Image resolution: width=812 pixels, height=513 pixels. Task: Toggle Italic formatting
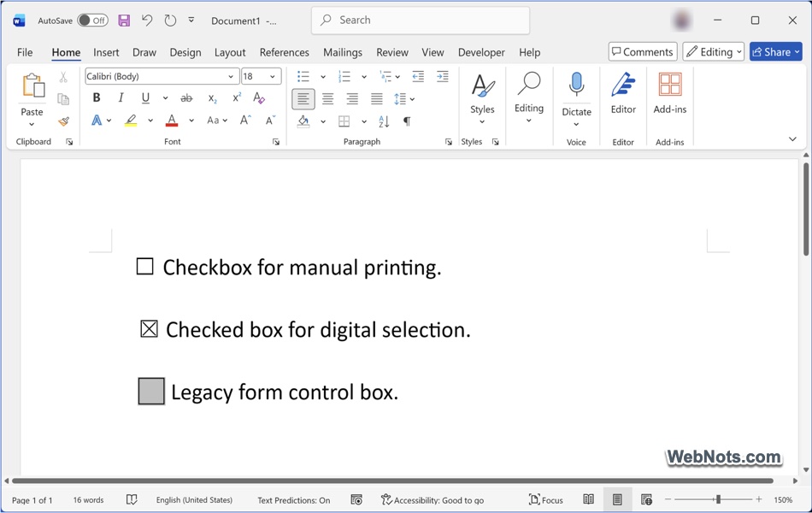click(121, 98)
